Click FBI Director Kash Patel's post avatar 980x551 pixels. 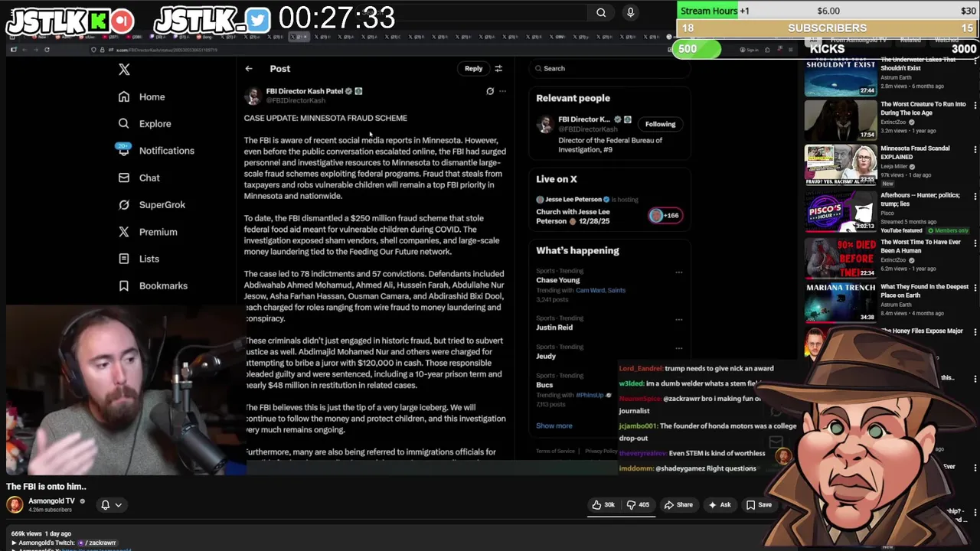coord(253,95)
